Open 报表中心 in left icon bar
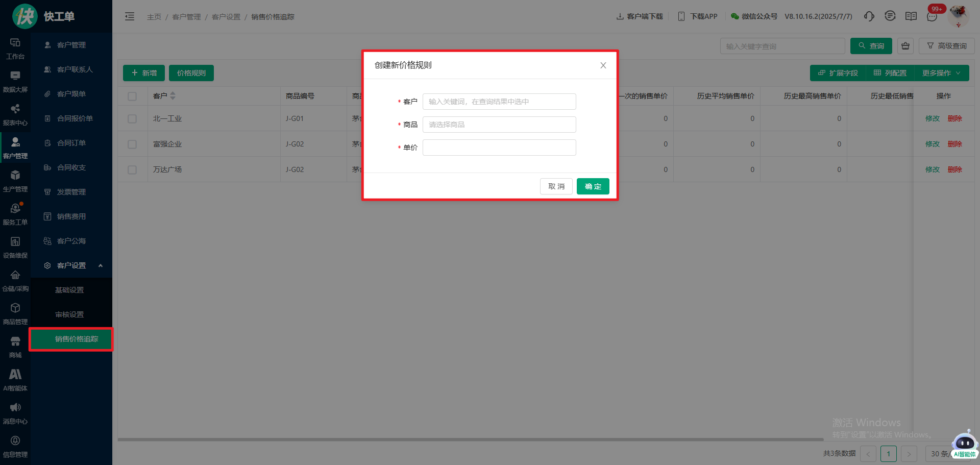This screenshot has width=980, height=465. (x=15, y=114)
